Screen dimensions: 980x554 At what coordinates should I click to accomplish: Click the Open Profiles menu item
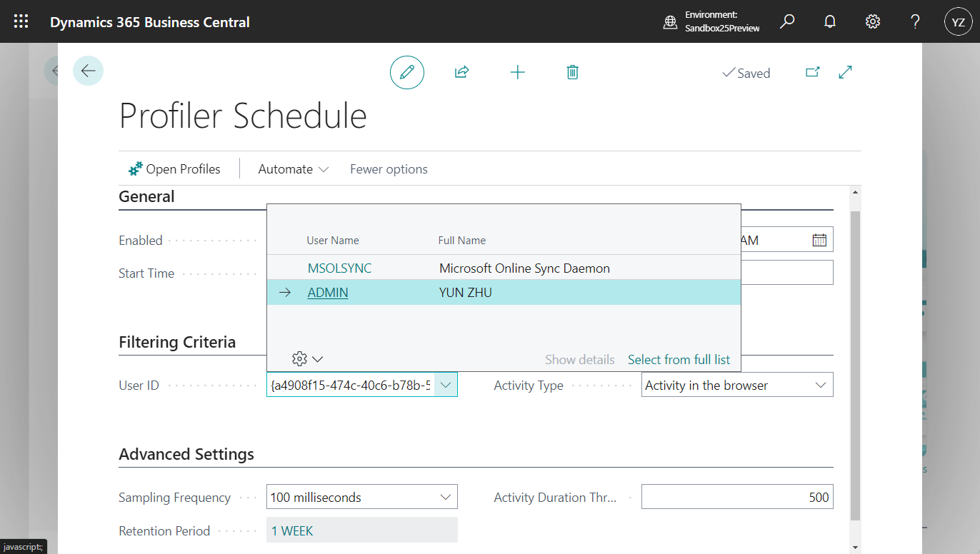tap(175, 168)
